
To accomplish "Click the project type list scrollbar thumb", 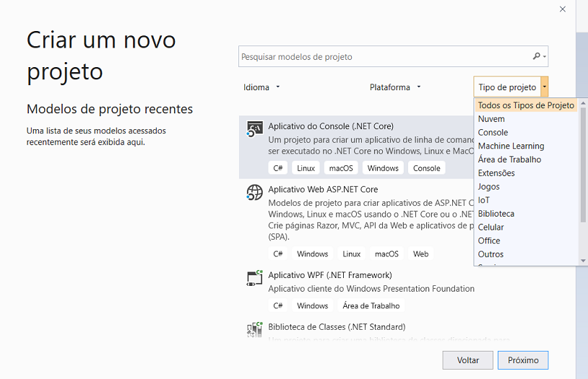I will tap(583, 165).
